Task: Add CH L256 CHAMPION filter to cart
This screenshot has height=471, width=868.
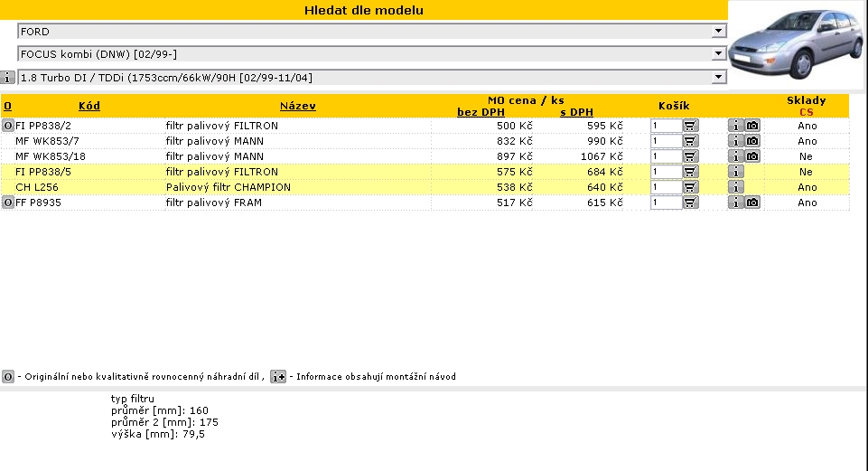Action: (x=691, y=187)
